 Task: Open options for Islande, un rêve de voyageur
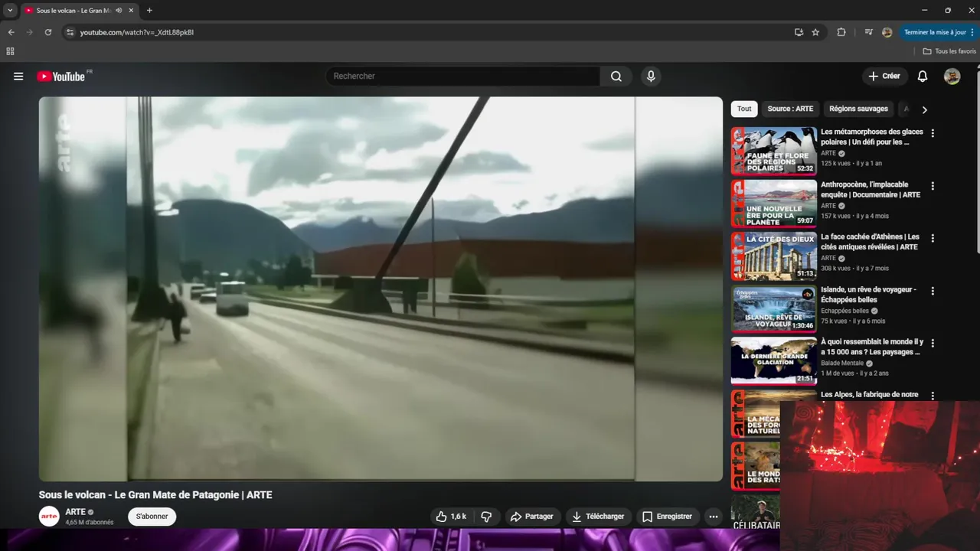coord(933,291)
